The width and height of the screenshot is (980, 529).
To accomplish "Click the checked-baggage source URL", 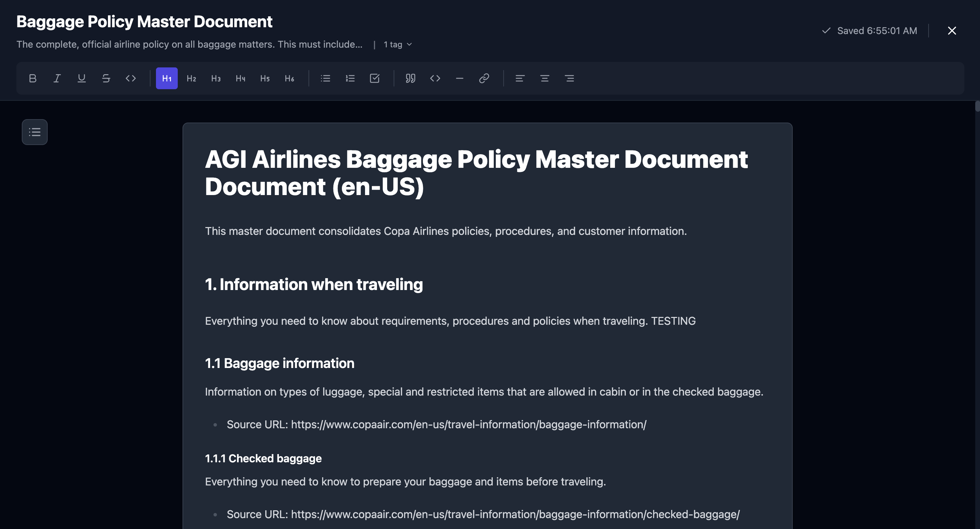I will 515,514.
